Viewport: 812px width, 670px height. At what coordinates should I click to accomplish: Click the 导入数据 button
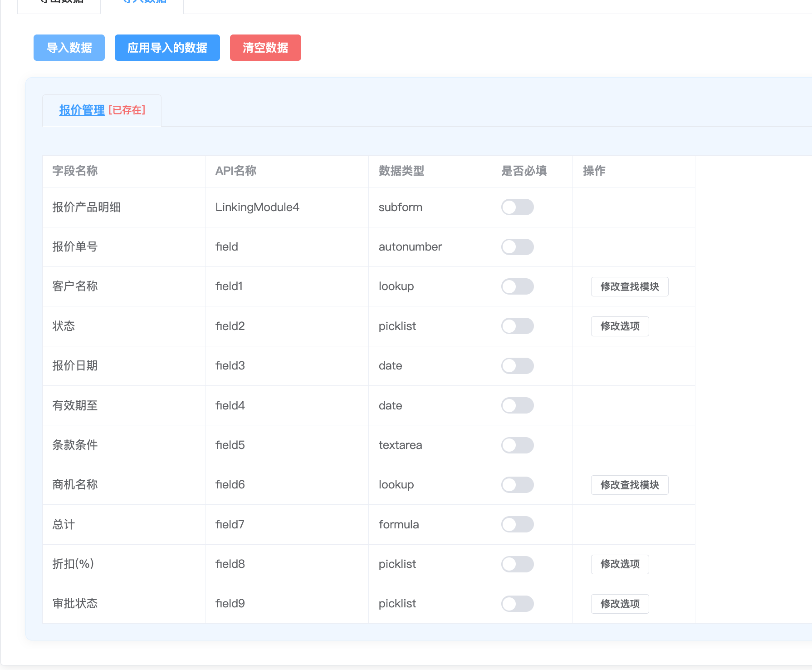(69, 48)
